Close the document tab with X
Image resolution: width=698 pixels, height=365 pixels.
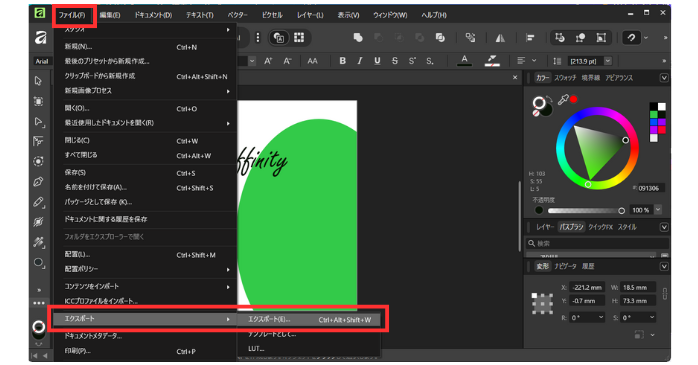tap(515, 77)
